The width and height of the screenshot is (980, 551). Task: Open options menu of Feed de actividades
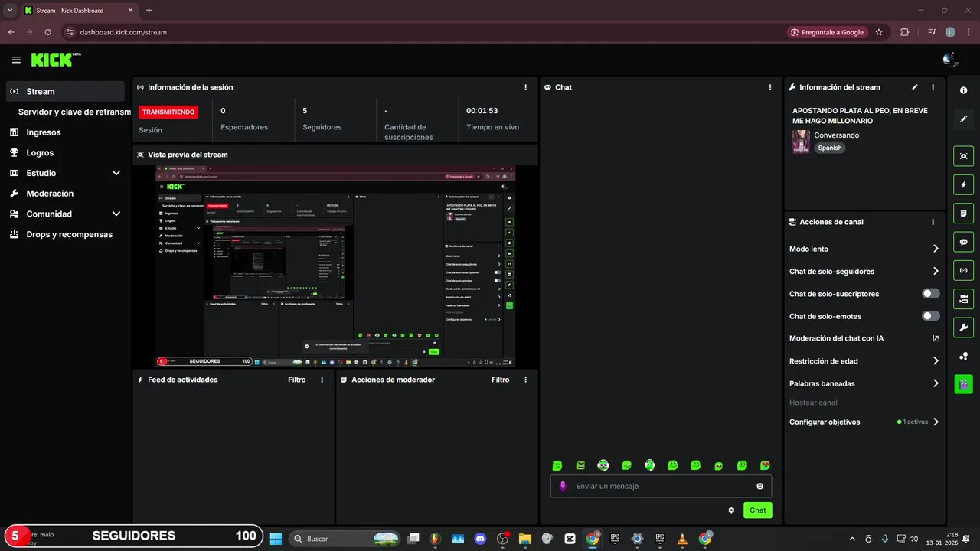(322, 380)
